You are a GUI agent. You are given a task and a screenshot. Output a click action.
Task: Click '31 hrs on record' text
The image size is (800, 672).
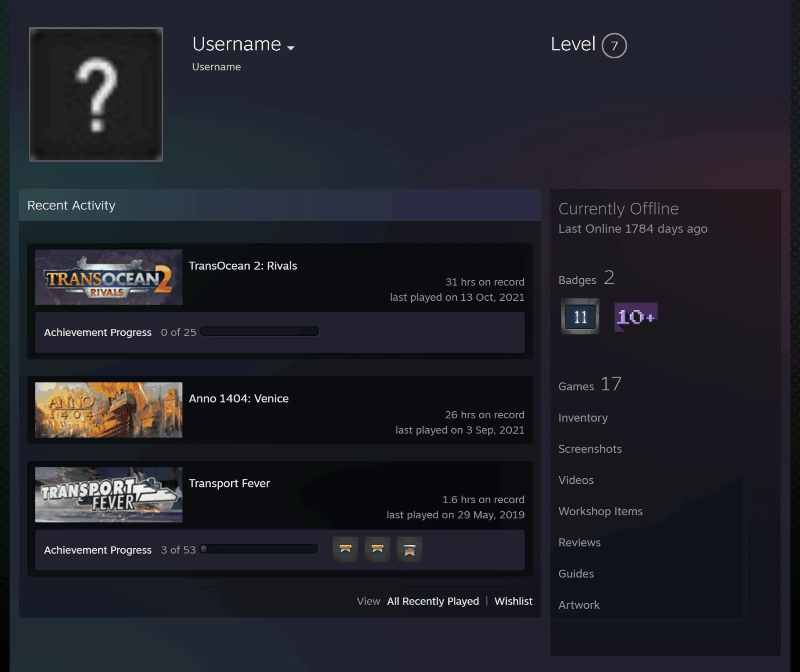[485, 282]
